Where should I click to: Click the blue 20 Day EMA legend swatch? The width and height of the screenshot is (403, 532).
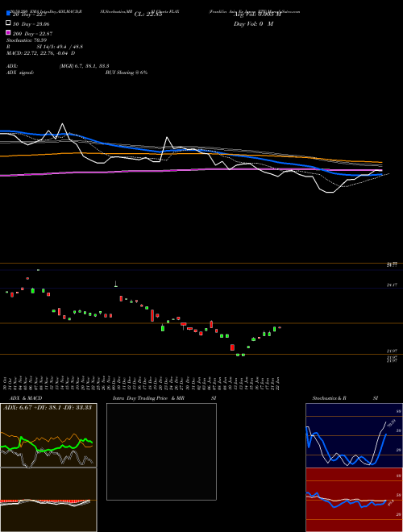[x=8, y=13]
